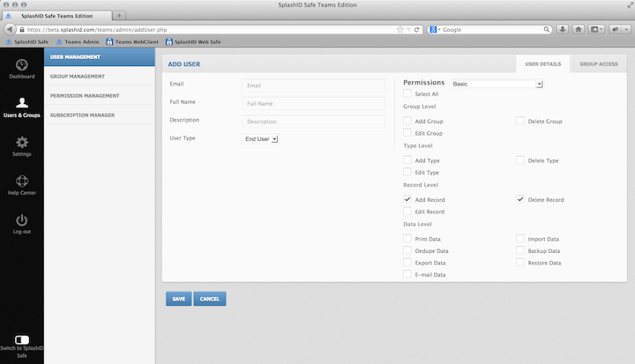The image size is (635, 364).
Task: Open the SplashID Safe bookmark
Action: pyautogui.click(x=27, y=41)
